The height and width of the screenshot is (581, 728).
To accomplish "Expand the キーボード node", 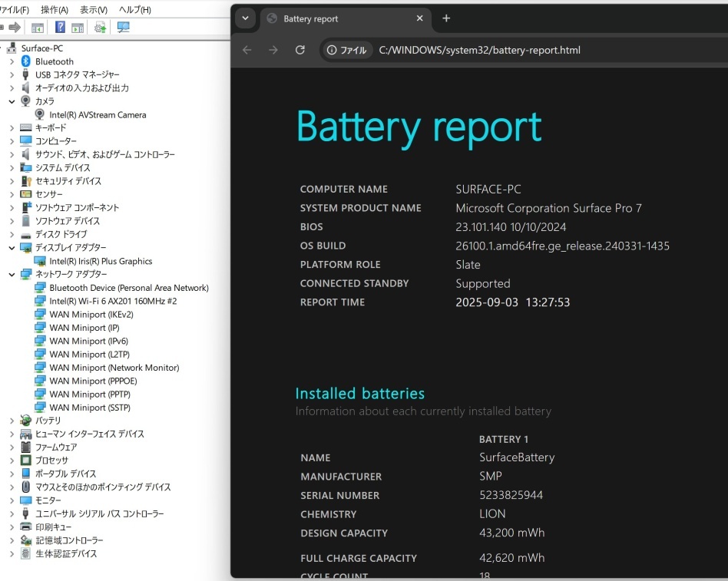I will 12,128.
